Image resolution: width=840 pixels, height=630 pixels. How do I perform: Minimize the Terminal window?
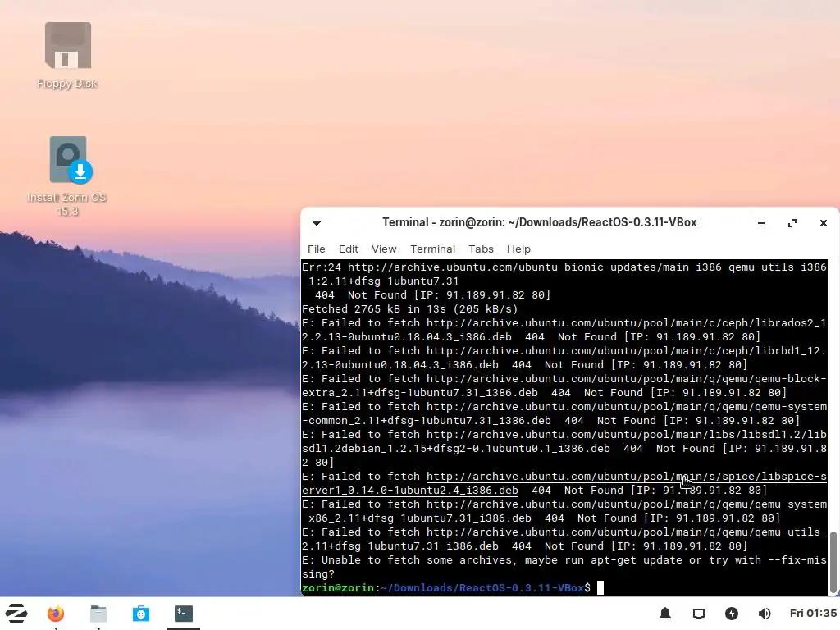761,223
